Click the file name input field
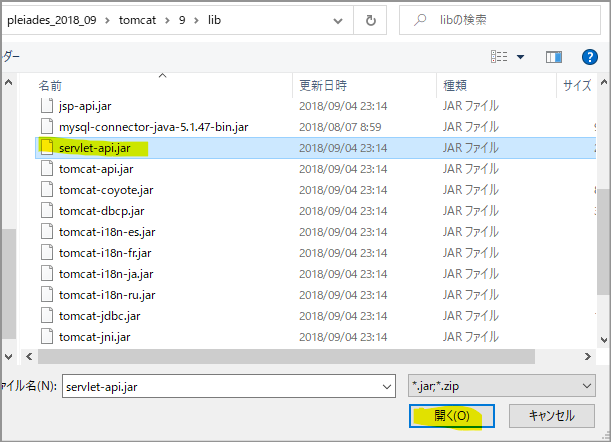This screenshot has width=611, height=442. pos(229,386)
